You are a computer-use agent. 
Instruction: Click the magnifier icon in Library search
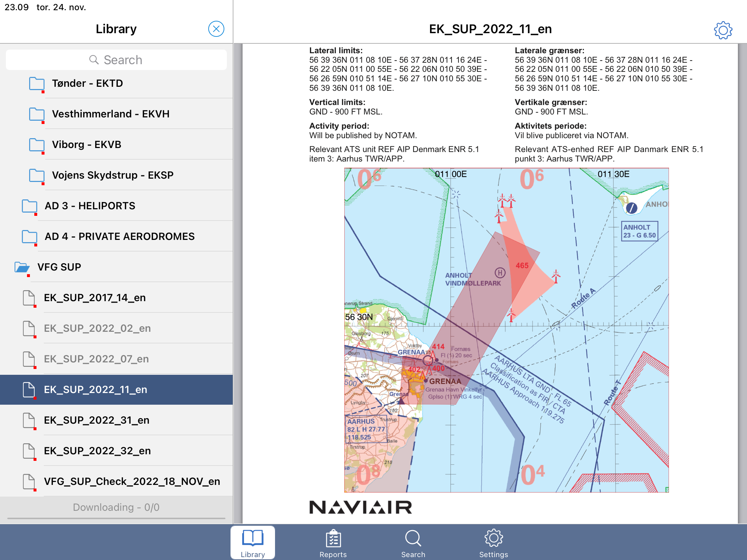pyautogui.click(x=94, y=60)
